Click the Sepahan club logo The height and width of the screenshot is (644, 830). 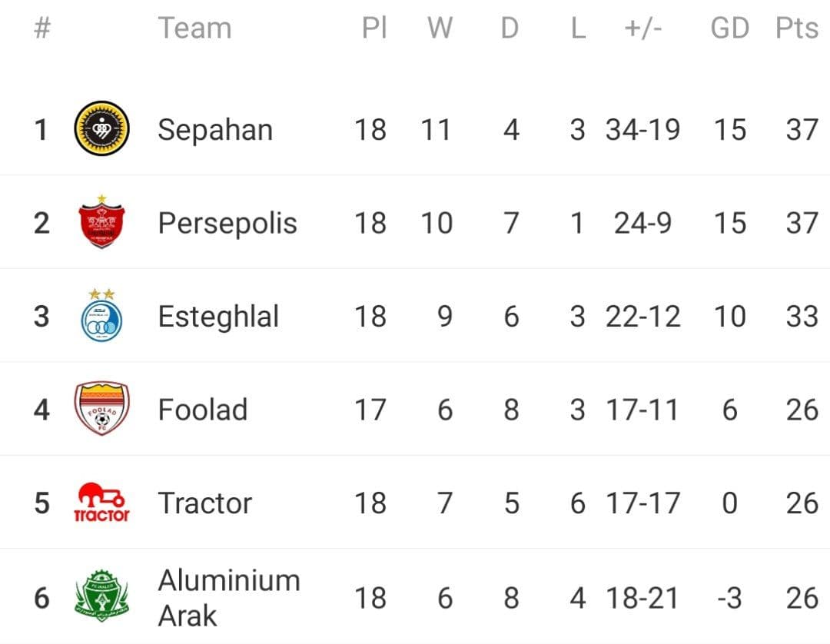click(x=101, y=129)
